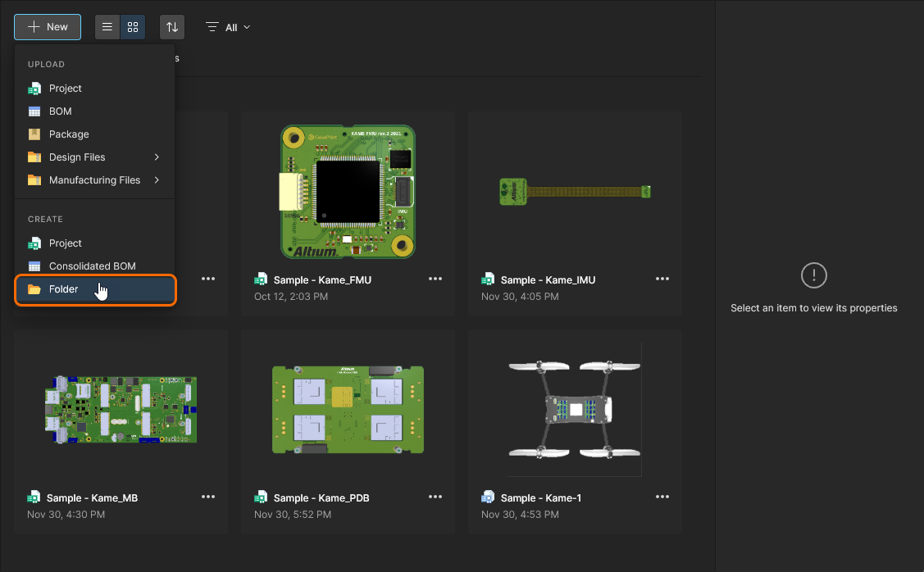Switch to grid view layout
The height and width of the screenshot is (572, 924).
[x=133, y=27]
